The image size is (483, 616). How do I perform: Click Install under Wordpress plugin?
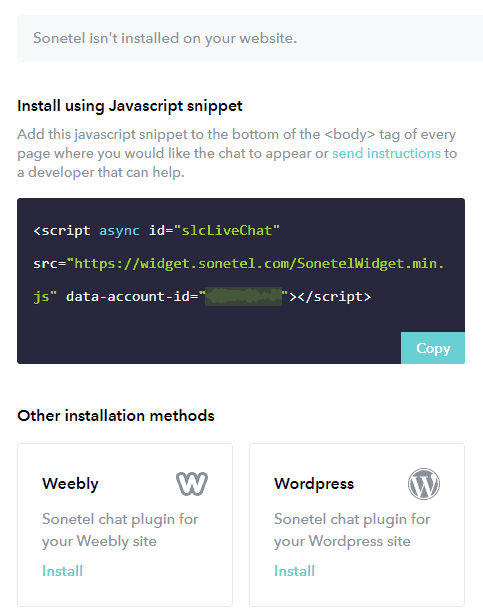pyautogui.click(x=294, y=571)
